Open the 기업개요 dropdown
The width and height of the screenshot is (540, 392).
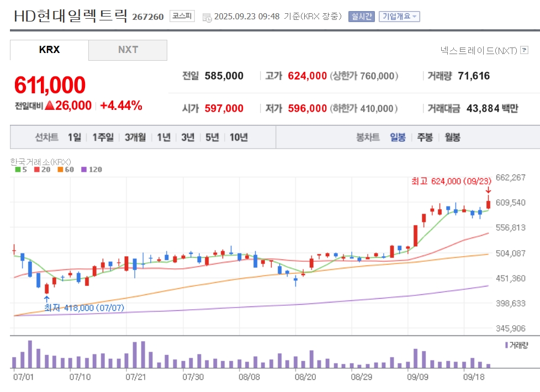point(399,17)
